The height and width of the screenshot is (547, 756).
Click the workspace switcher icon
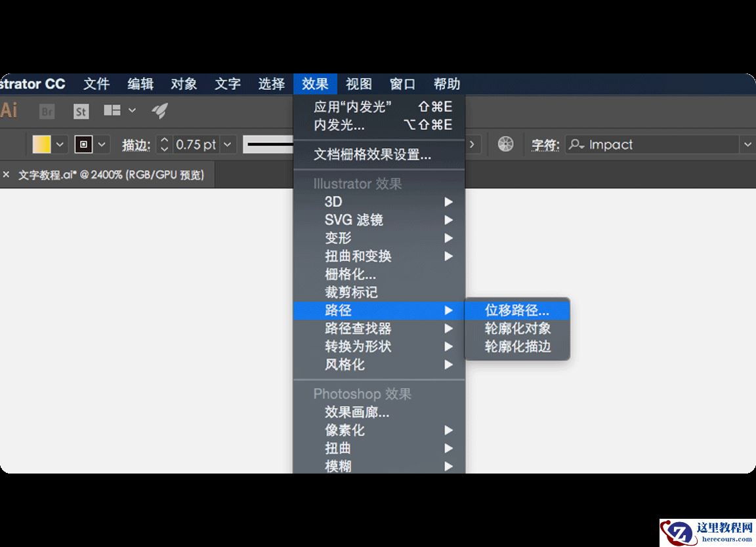tap(113, 111)
